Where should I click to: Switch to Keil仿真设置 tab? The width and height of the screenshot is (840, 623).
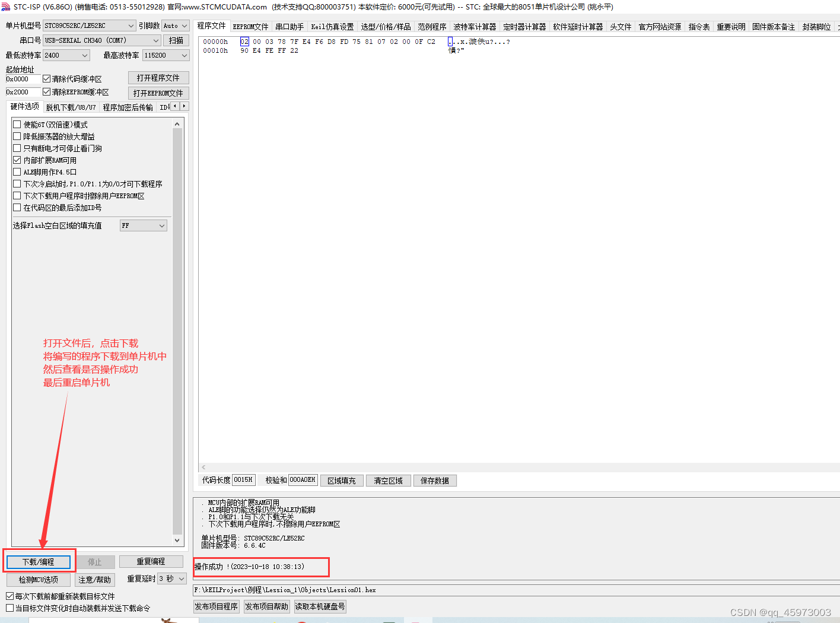tap(332, 27)
